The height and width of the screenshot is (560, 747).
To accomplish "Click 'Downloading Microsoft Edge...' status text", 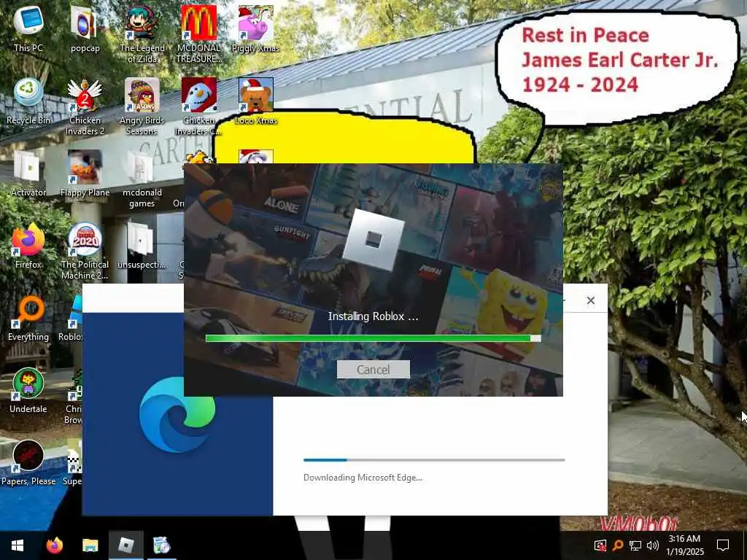I will [363, 477].
